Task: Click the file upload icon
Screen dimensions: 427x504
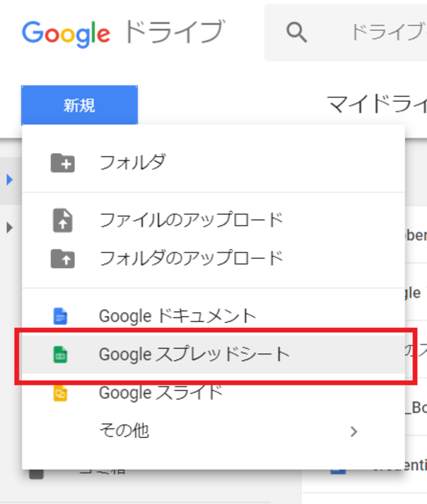Action: tap(62, 220)
